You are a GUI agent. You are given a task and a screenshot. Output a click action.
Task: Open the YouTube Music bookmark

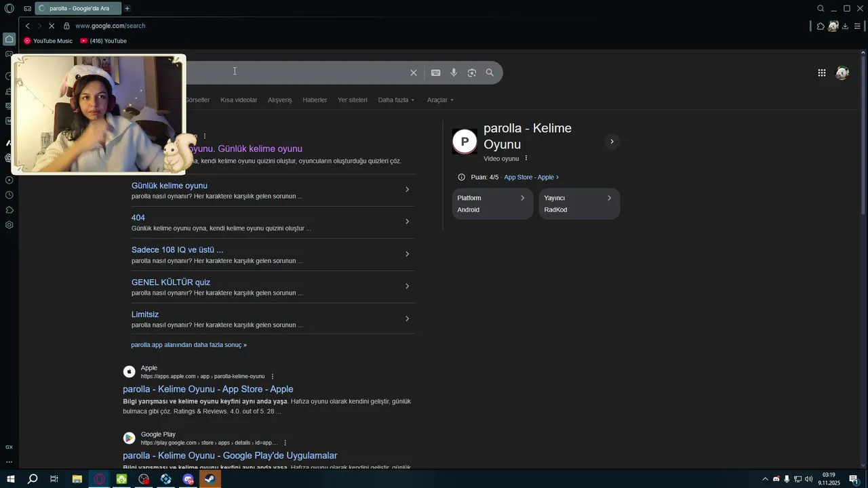[x=48, y=41]
